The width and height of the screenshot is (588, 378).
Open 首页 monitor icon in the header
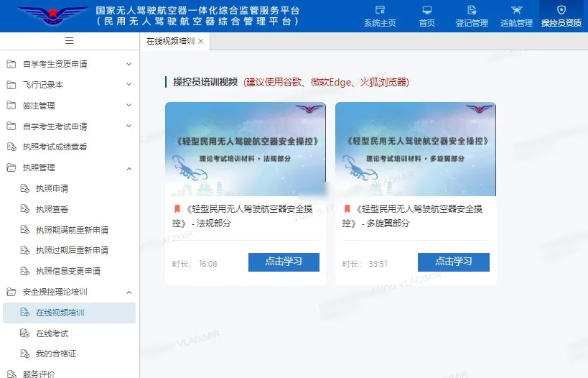(427, 10)
